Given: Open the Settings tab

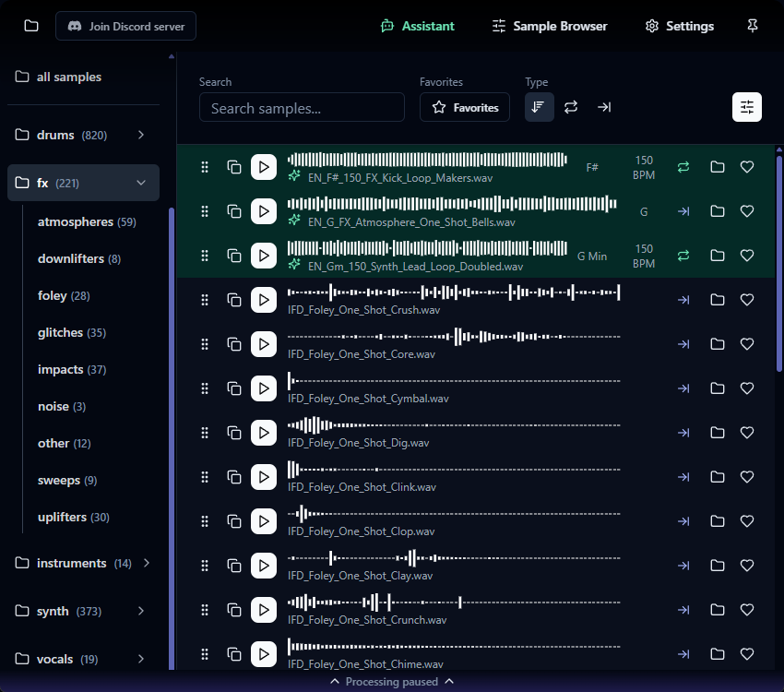Looking at the screenshot, I should pyautogui.click(x=680, y=26).
